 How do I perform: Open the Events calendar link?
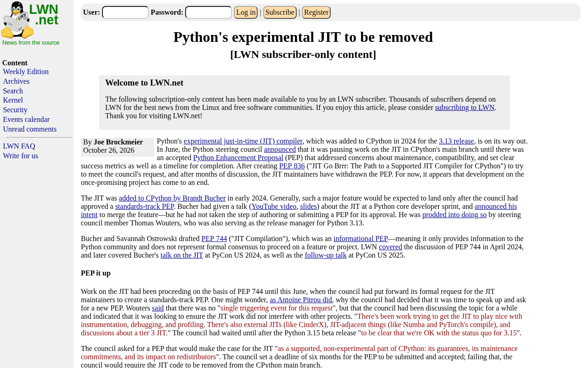[26, 120]
